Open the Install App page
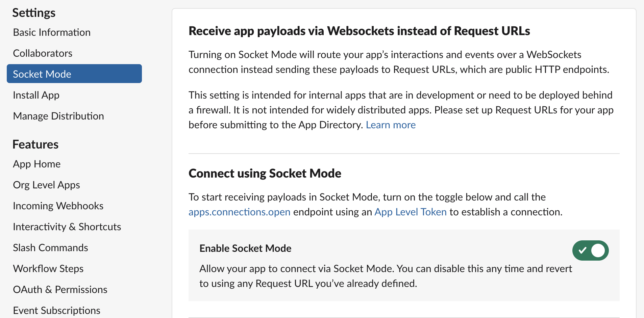644x318 pixels. [36, 95]
